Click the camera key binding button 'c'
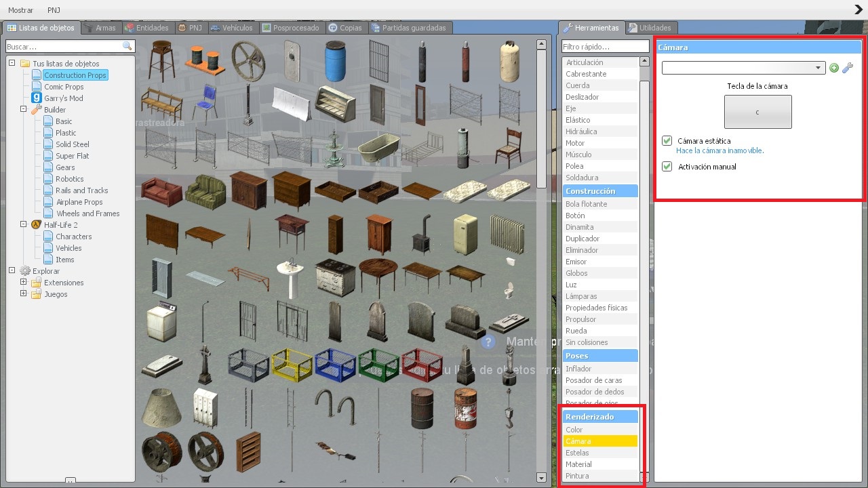 (757, 112)
